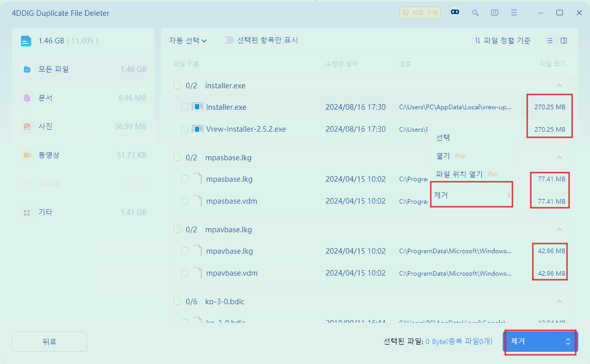This screenshot has width=590, height=364.
Task: Select the 기타 category
Action: 83,212
